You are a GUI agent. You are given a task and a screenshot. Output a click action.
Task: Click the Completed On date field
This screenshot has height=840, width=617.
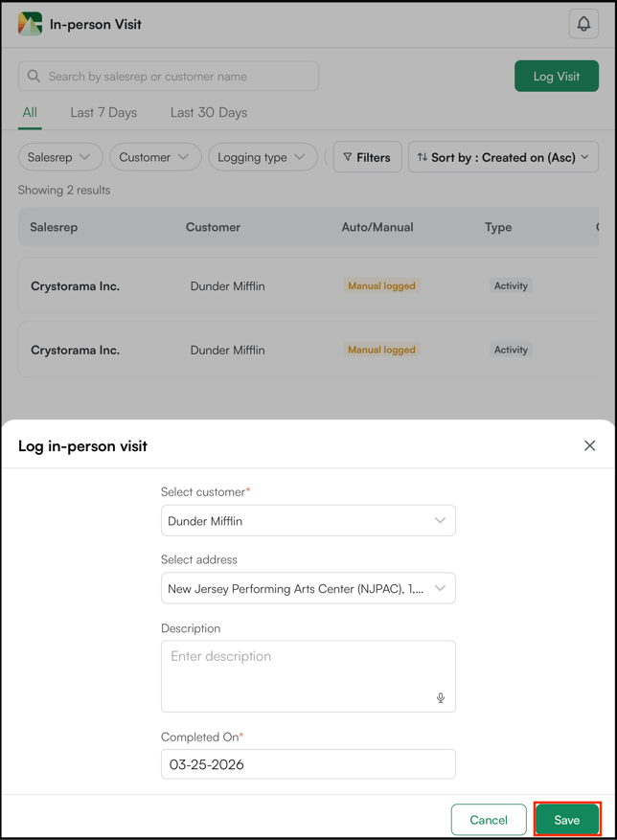click(308, 764)
